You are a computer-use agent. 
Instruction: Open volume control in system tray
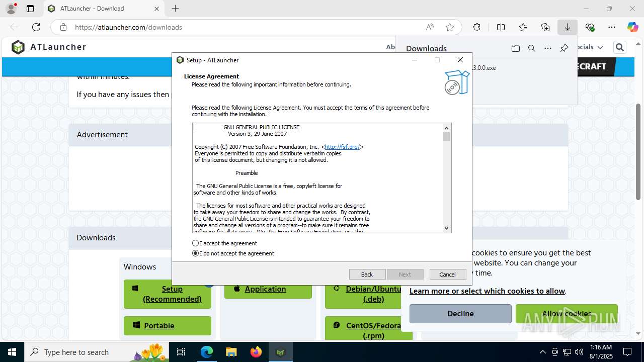click(x=579, y=352)
